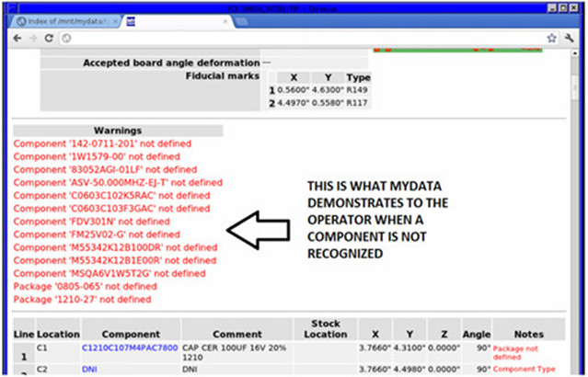Click warning "Component 'M55342K12B100DR' not defined"
Viewport: 588px width, 377px height.
tap(116, 247)
